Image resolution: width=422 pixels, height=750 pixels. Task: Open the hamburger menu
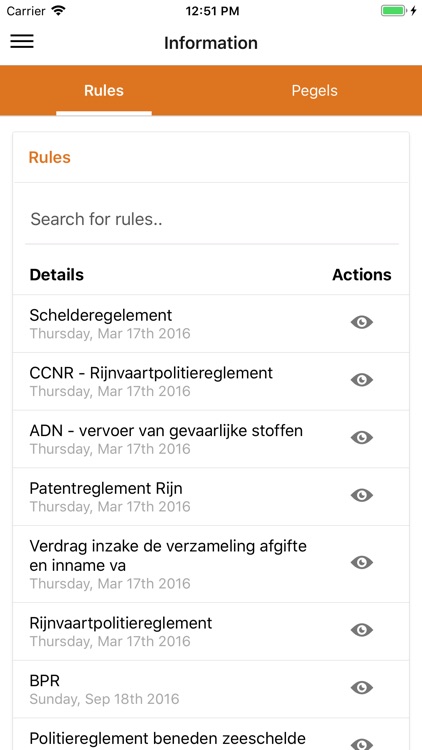pyautogui.click(x=22, y=42)
